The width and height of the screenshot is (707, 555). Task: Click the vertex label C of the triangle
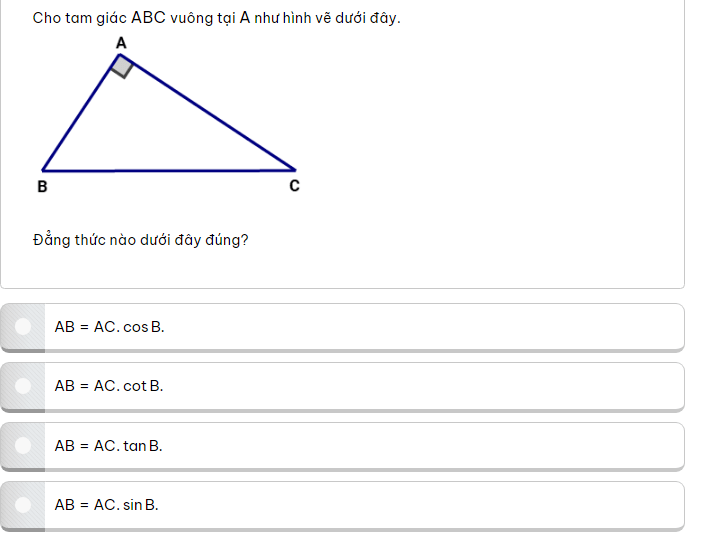(294, 186)
